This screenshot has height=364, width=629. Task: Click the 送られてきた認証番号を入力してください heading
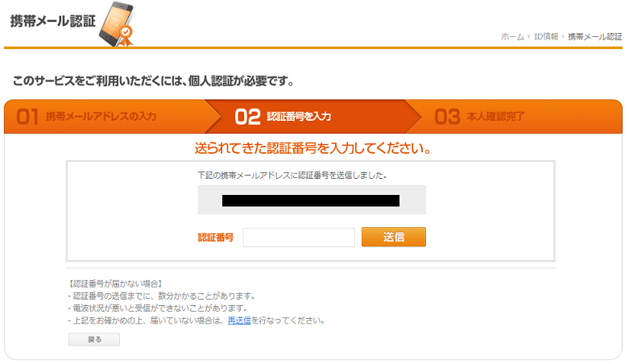313,148
